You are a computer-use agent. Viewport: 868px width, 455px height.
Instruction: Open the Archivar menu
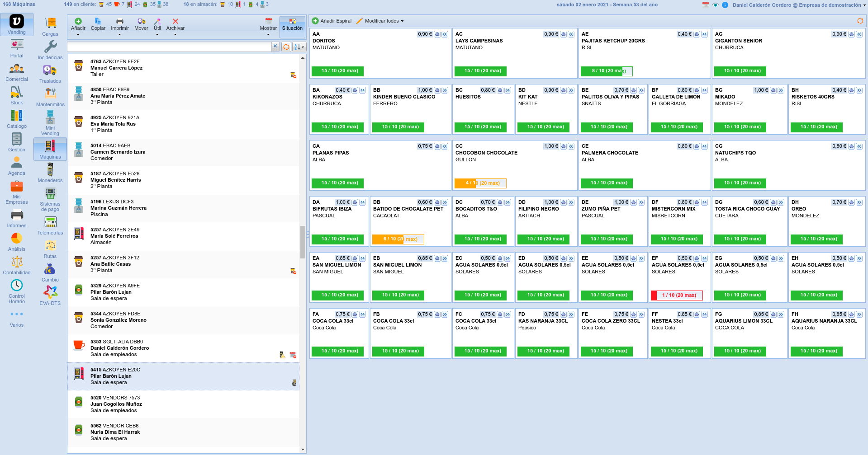point(175,27)
